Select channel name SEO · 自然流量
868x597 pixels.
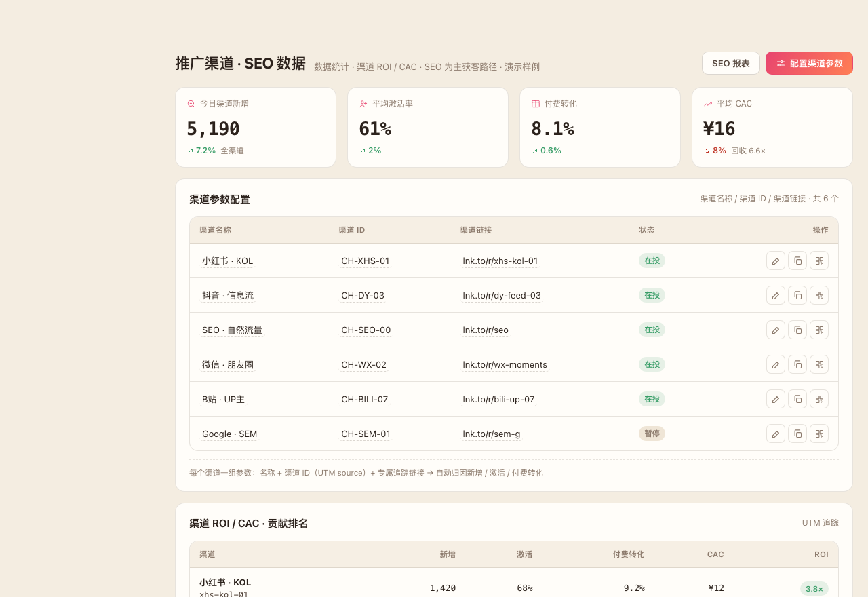[x=232, y=330]
